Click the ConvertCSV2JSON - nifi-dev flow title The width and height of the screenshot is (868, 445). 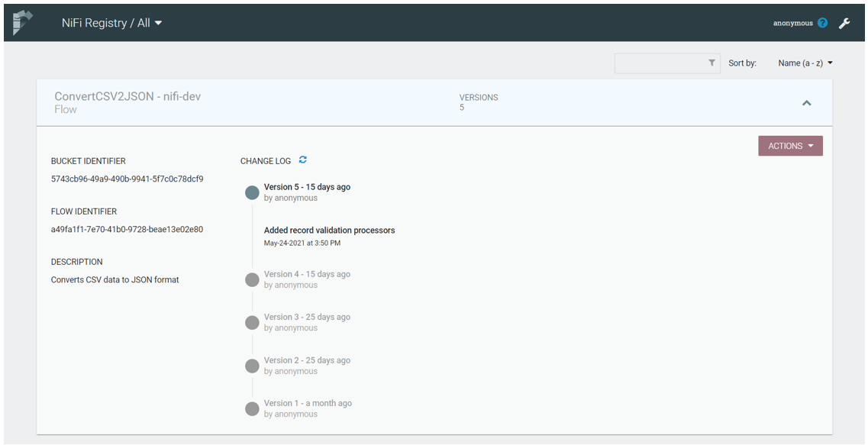127,96
